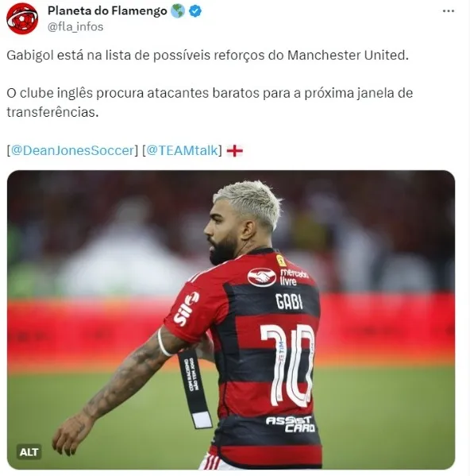
Task: Open the more options three-dot menu
Action: (x=449, y=11)
